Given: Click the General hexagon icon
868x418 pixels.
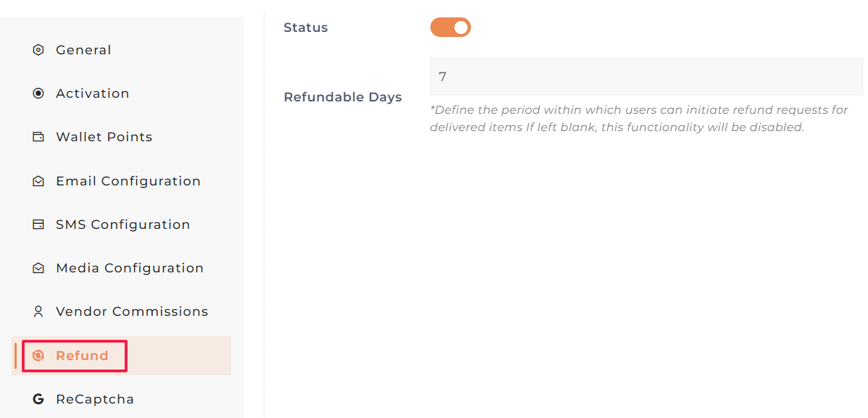Looking at the screenshot, I should pyautogui.click(x=38, y=50).
